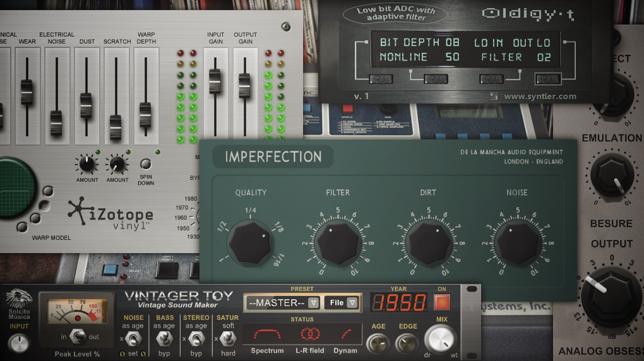644x361 pixels.
Task: Click the Dirt knob on Imperfection
Action: 429,243
